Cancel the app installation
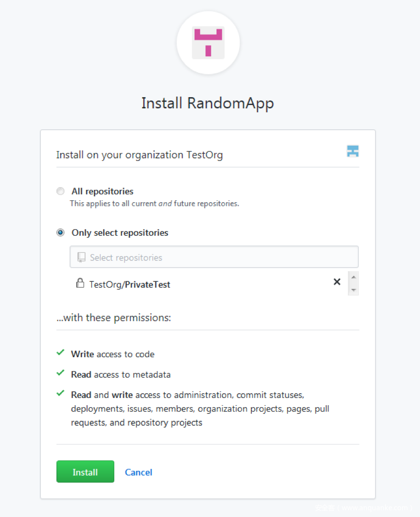420x517 pixels. click(139, 472)
